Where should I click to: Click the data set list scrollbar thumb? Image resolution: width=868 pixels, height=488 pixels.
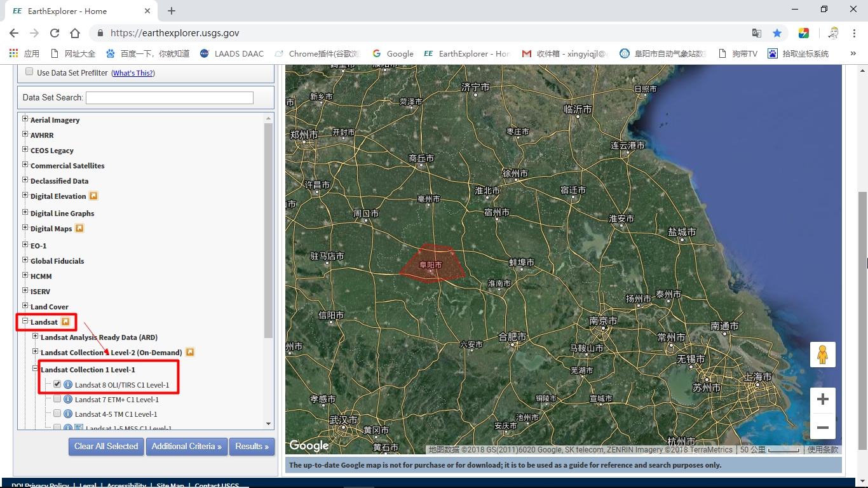click(269, 231)
